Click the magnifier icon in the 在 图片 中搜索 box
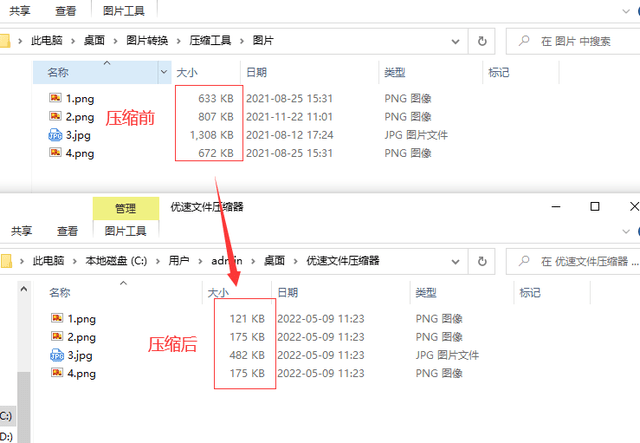The height and width of the screenshot is (443, 640). [523, 41]
